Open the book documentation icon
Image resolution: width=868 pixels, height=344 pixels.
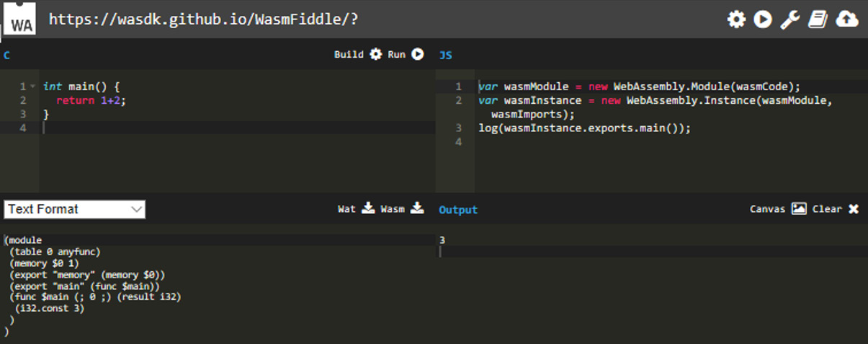(x=818, y=19)
